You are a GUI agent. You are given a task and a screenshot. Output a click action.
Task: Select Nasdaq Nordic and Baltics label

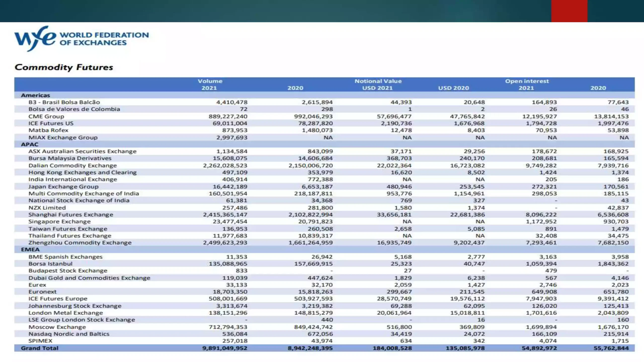click(x=69, y=334)
